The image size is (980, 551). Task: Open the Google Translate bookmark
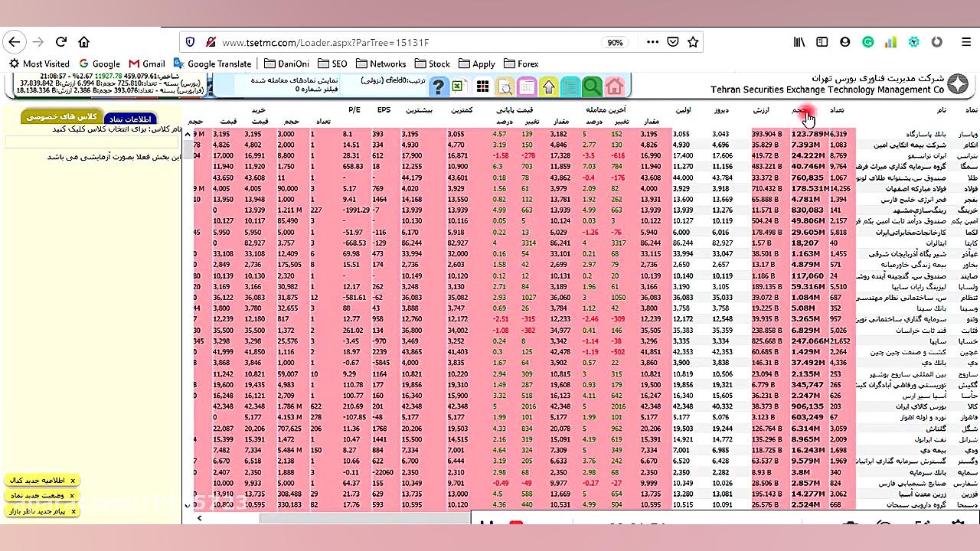pos(213,64)
